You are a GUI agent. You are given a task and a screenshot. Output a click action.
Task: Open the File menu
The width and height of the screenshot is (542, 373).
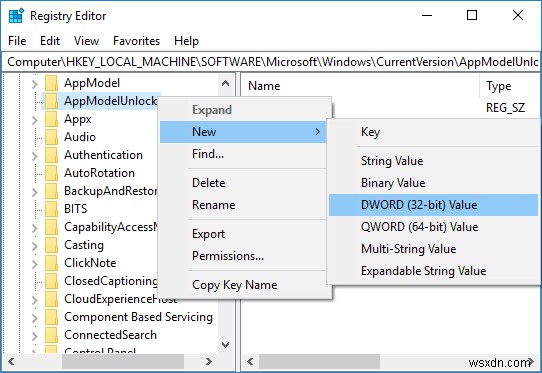(x=17, y=41)
